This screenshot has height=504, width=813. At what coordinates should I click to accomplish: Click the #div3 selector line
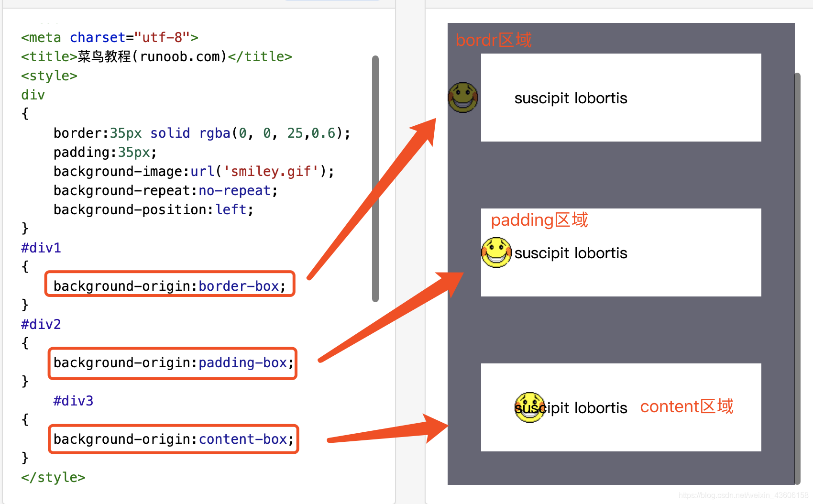coord(73,401)
